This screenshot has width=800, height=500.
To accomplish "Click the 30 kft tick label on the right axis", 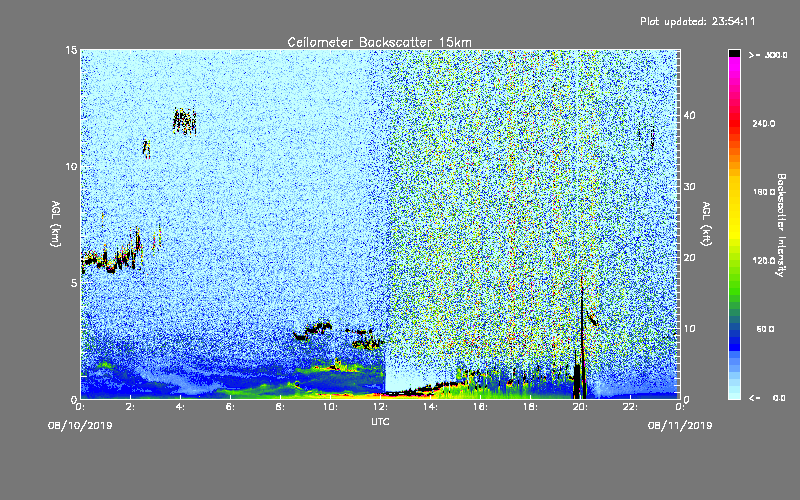I will click(689, 186).
